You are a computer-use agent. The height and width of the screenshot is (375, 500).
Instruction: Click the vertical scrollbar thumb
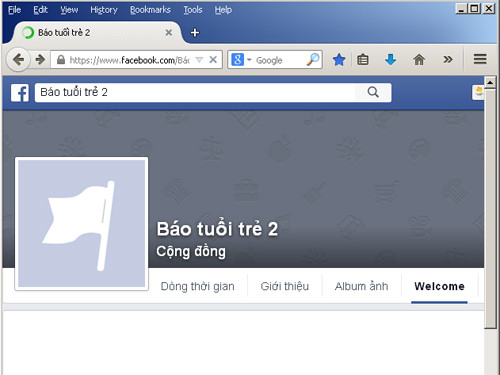point(490,208)
